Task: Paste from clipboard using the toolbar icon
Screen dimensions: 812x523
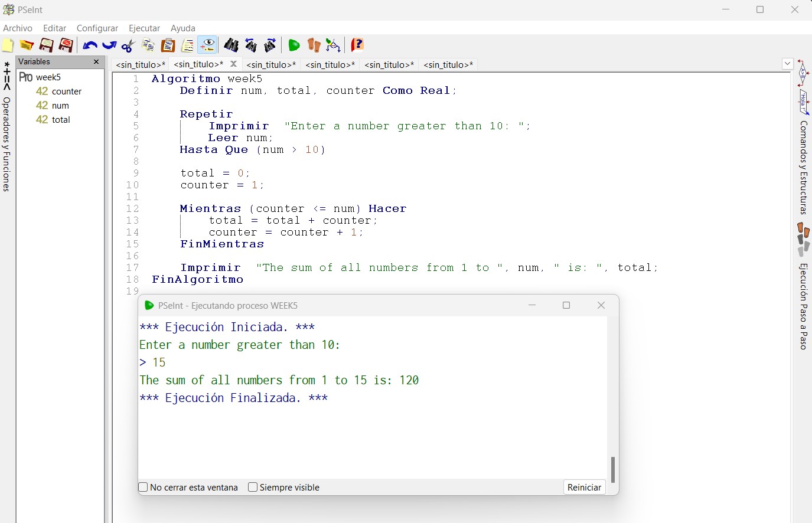Action: point(168,45)
